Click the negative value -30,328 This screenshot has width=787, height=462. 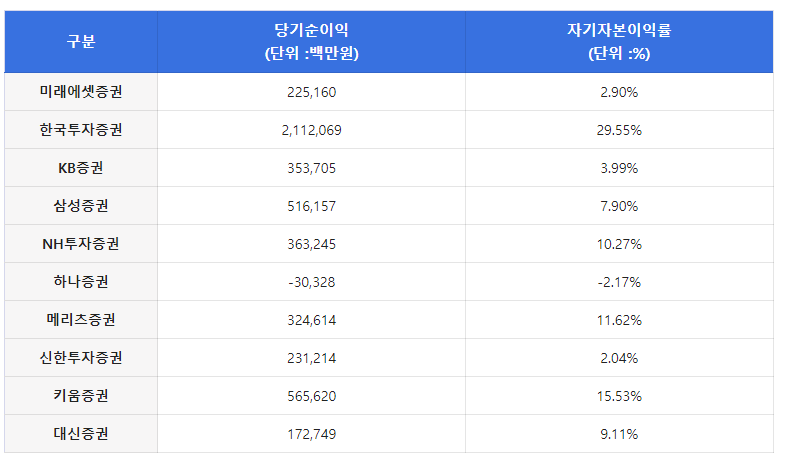click(x=311, y=282)
